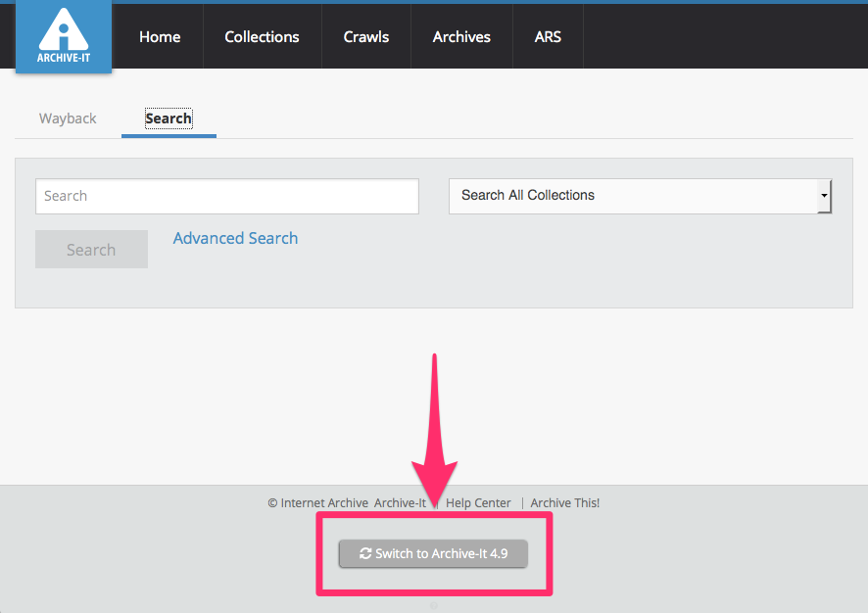This screenshot has width=868, height=613.
Task: Open the Home navigation item
Action: coord(160,37)
